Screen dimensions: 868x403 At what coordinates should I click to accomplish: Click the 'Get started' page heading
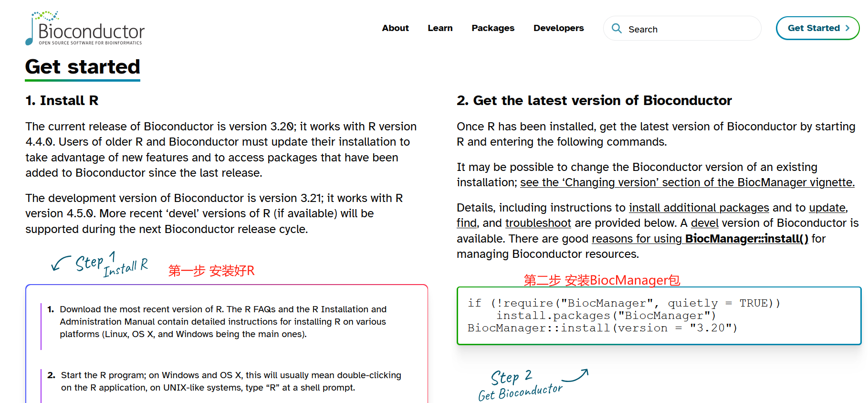[83, 67]
